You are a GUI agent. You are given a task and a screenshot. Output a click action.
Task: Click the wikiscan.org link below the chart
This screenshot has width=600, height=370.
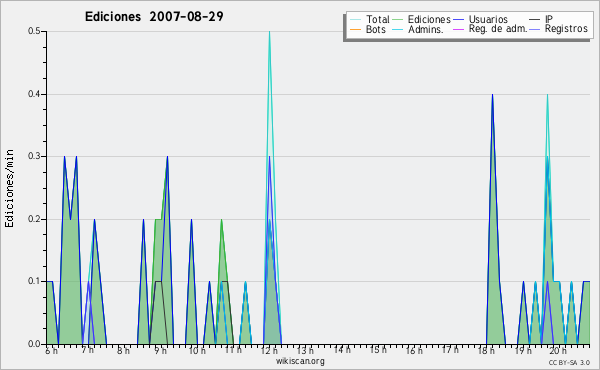point(300,361)
